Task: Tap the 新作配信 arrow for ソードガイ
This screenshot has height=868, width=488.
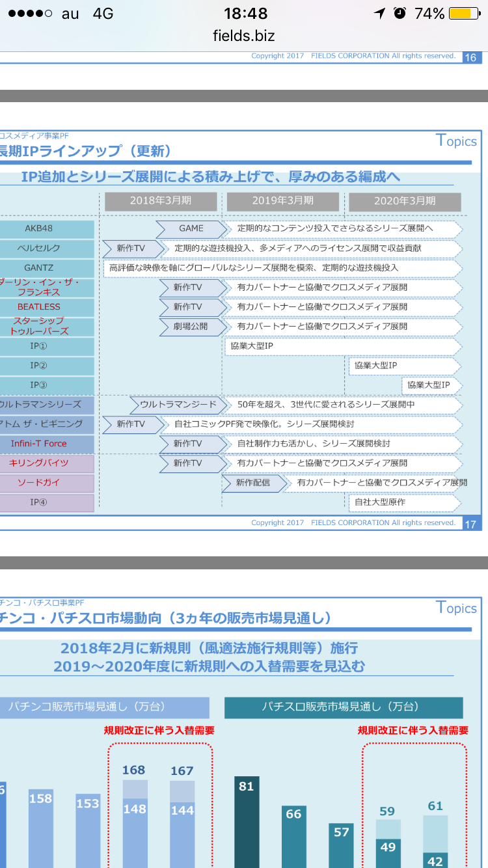Action: coord(253,483)
